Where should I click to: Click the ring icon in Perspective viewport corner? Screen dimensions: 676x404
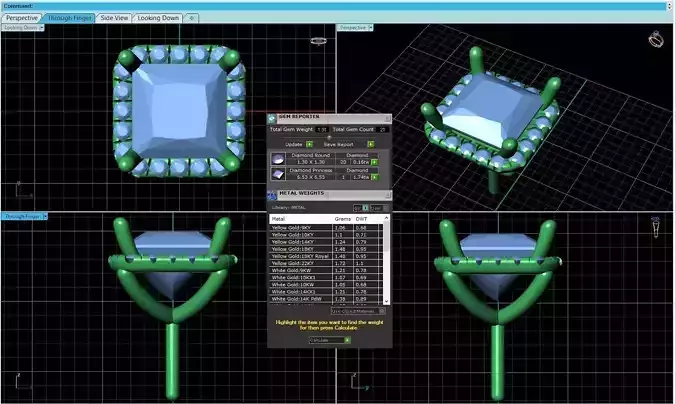point(656,39)
